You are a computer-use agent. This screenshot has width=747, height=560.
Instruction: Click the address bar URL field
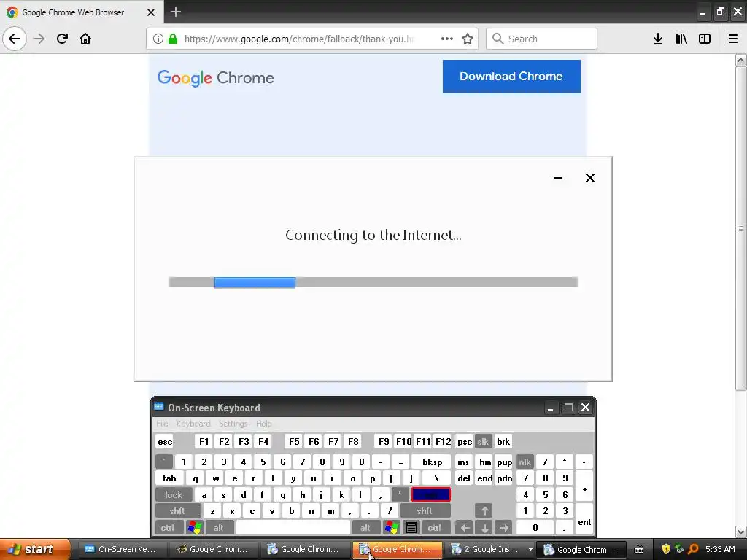pos(300,39)
